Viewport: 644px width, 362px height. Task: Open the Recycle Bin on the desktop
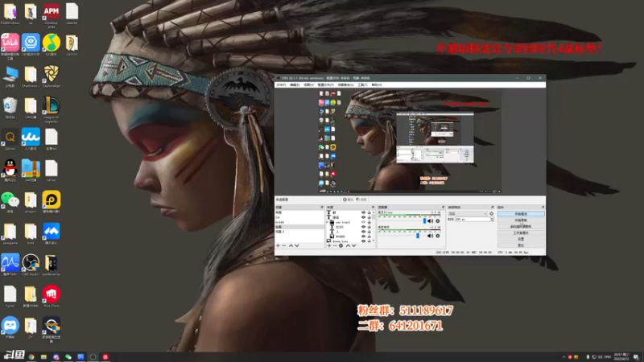pos(10,107)
